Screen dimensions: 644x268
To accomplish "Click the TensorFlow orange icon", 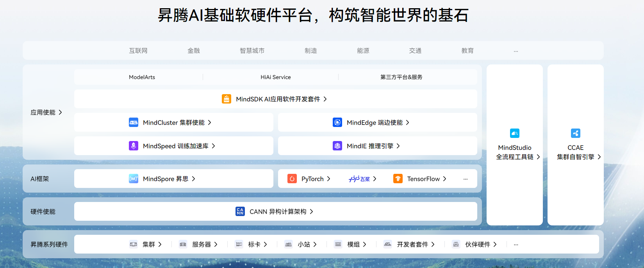I will click(398, 179).
